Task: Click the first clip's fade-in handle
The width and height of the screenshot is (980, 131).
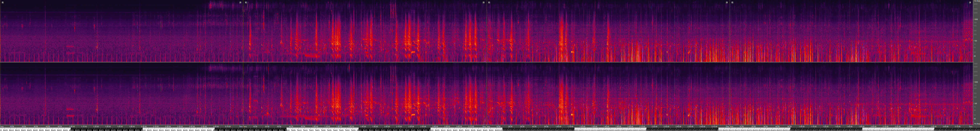Action: (x=3, y=2)
